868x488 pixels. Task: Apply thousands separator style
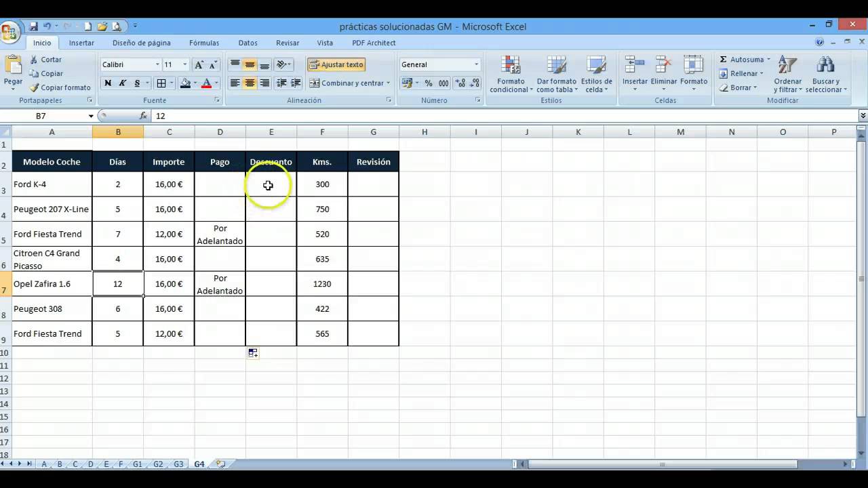click(443, 83)
